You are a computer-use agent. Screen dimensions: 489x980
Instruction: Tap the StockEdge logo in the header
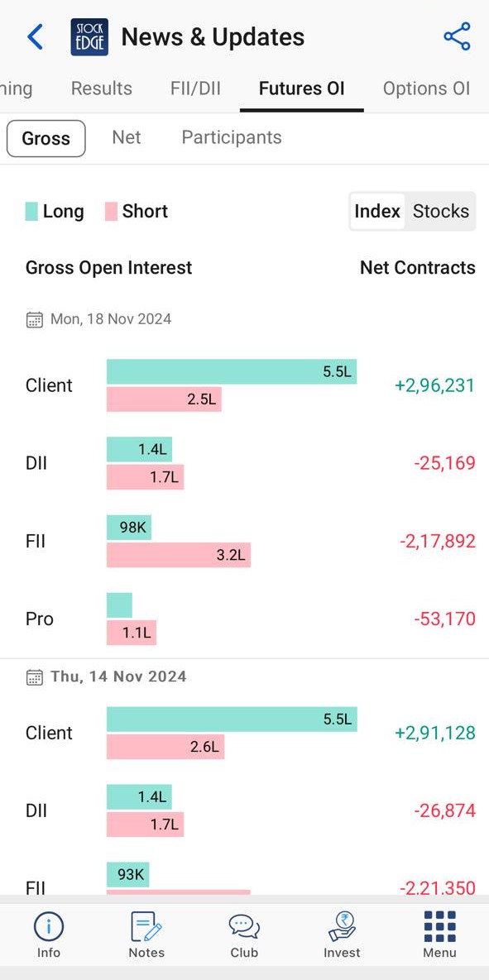pos(89,36)
